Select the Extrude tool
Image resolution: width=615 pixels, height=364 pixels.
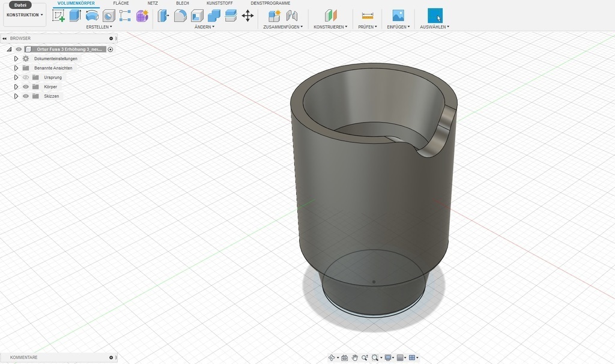(75, 16)
